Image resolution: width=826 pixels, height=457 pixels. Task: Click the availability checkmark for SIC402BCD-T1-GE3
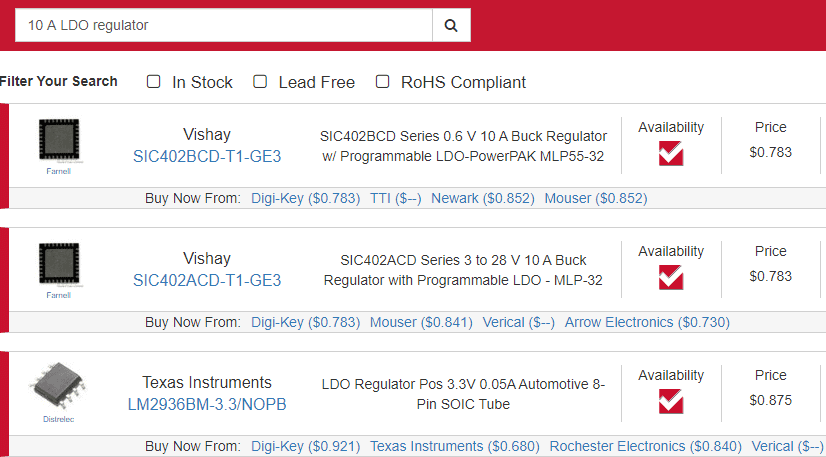671,154
